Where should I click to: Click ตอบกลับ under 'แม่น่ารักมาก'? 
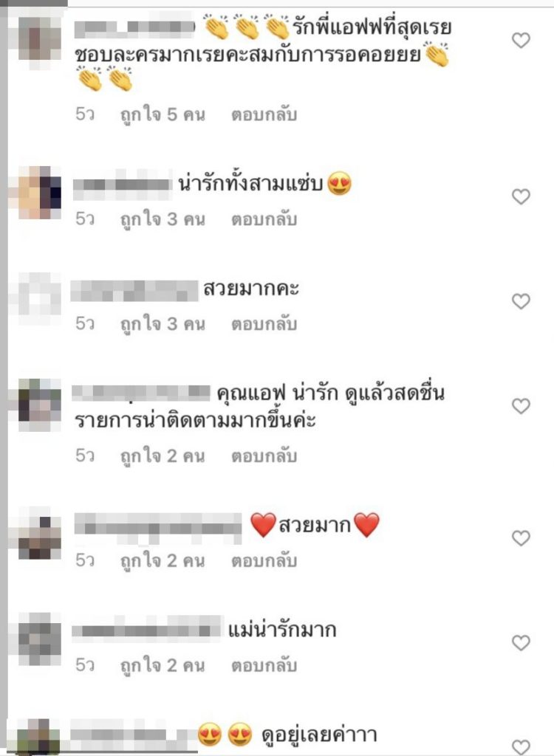click(264, 665)
